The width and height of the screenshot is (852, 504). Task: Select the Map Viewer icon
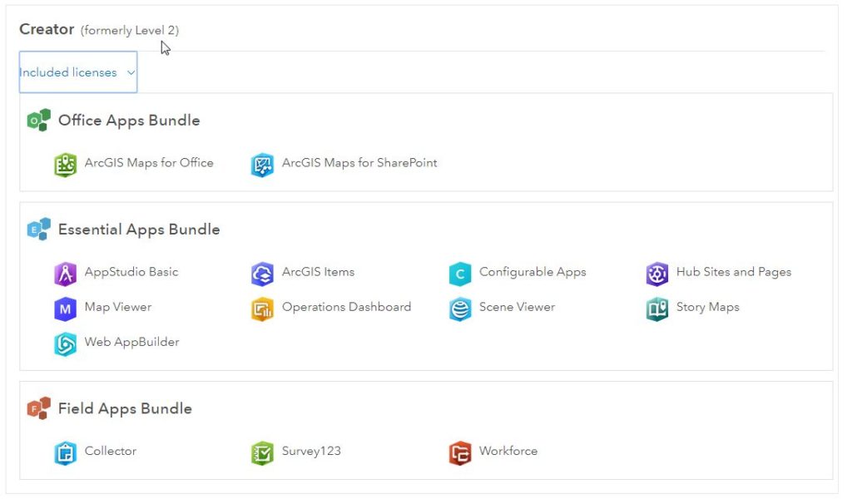click(65, 309)
